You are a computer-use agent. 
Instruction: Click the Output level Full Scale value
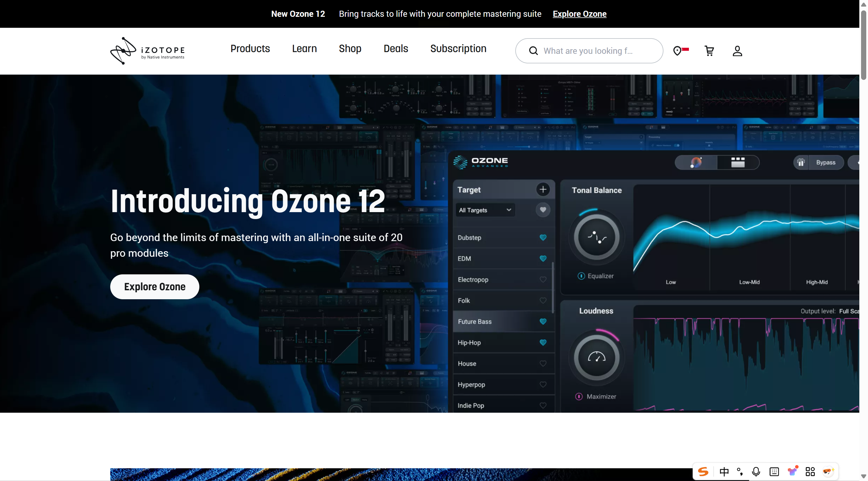pyautogui.click(x=849, y=311)
